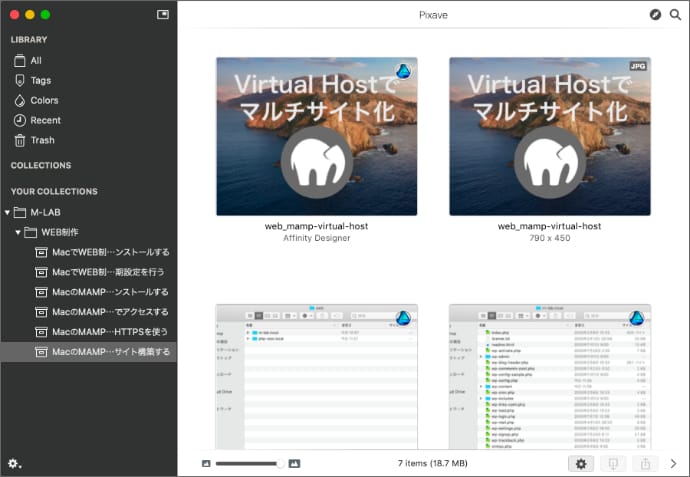Click the compass icon beside search

click(655, 15)
